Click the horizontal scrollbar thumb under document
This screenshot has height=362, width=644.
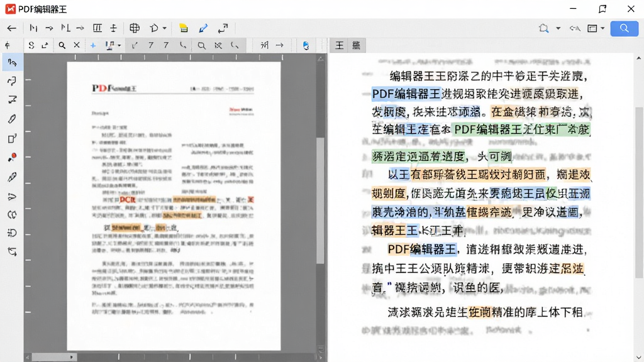coord(54,357)
